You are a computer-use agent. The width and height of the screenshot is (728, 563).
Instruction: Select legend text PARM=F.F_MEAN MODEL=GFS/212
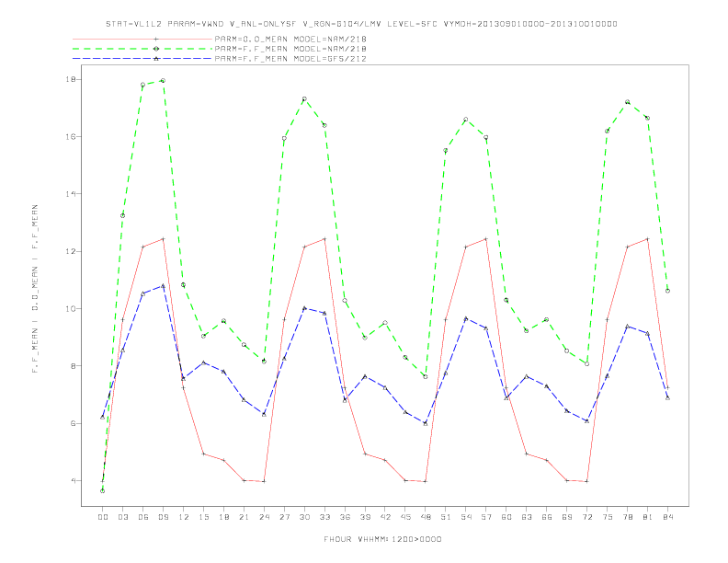(290, 59)
